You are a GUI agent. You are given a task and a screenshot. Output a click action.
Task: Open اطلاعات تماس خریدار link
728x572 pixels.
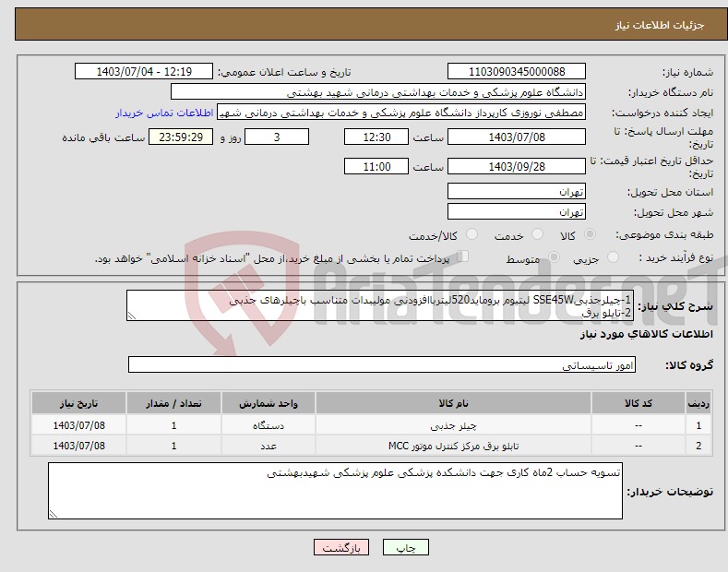point(164,113)
